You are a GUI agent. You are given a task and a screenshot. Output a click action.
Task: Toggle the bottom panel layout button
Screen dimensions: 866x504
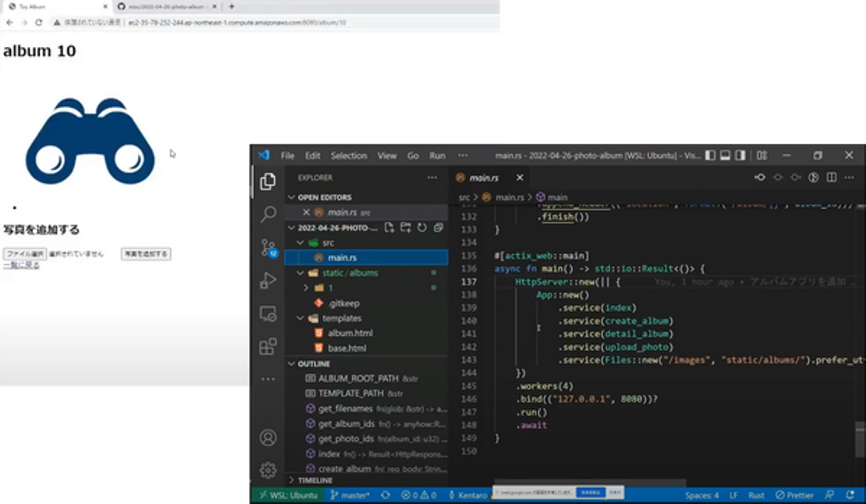click(725, 155)
